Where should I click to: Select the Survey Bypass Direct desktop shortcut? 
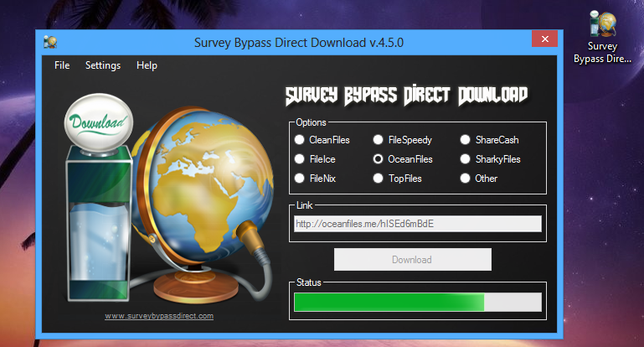click(602, 38)
